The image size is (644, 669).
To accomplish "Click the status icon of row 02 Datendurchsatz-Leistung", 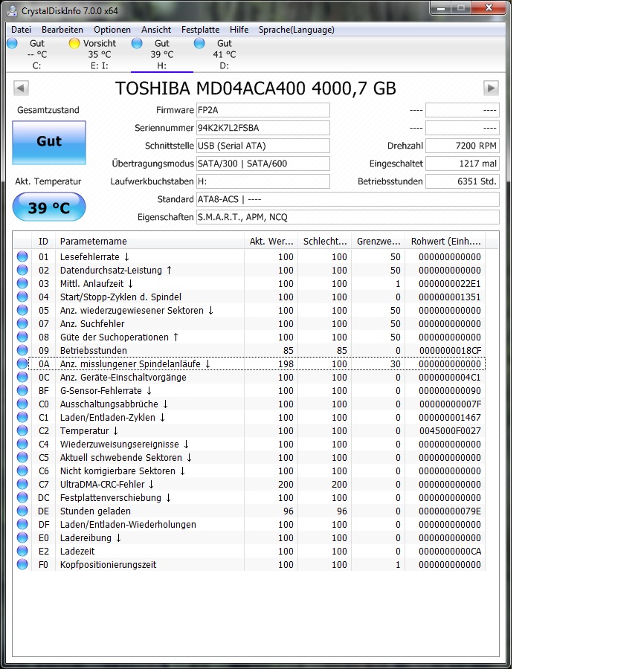I will pos(22,270).
